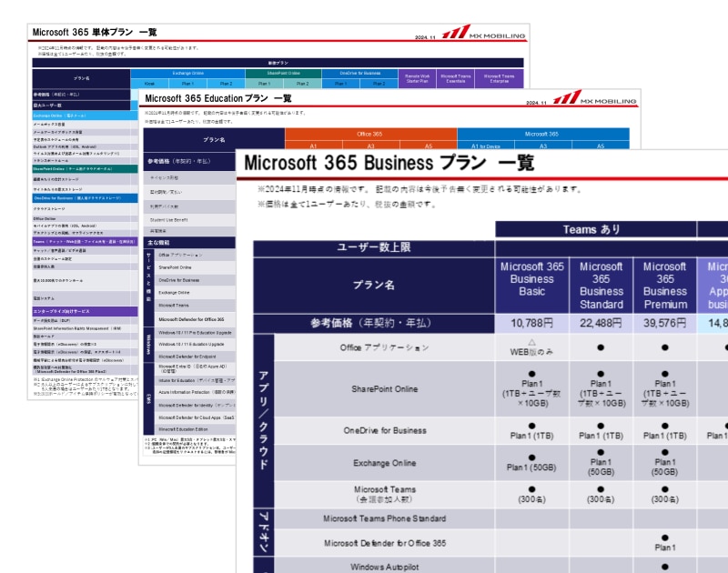Click the "Remote Work Starter Plan" column header

[418, 78]
